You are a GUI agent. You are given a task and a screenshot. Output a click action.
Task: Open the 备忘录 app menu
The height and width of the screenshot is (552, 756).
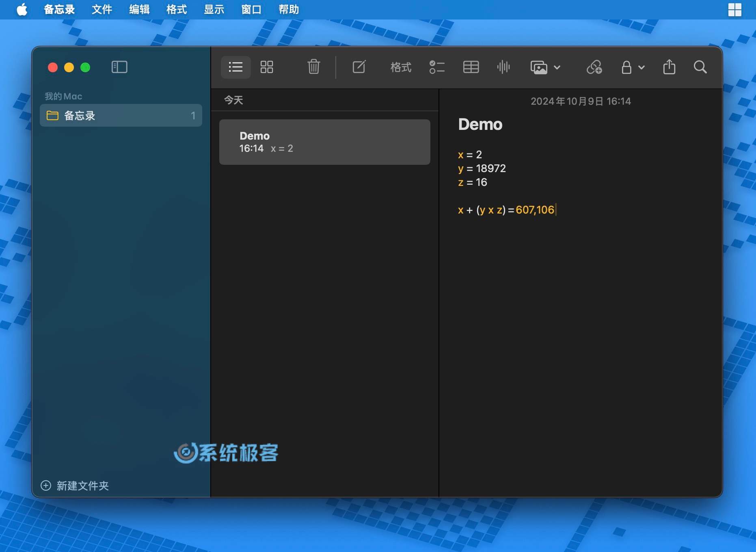59,9
